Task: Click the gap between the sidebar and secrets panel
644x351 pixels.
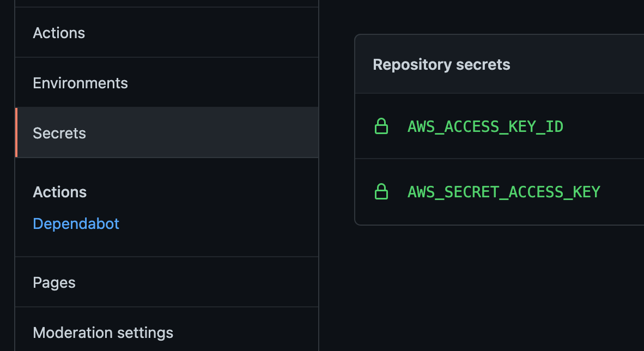Action: [x=337, y=175]
